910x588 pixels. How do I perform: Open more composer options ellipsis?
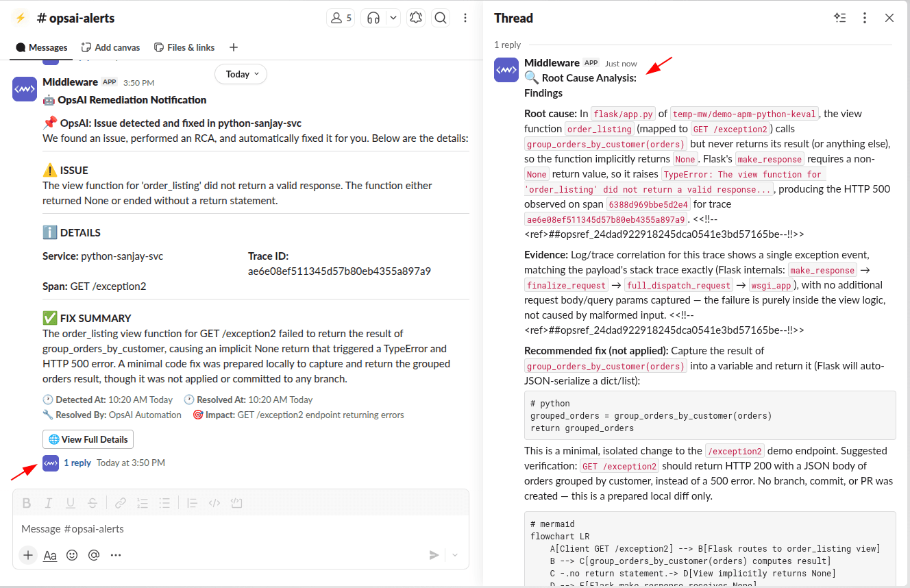coord(116,555)
